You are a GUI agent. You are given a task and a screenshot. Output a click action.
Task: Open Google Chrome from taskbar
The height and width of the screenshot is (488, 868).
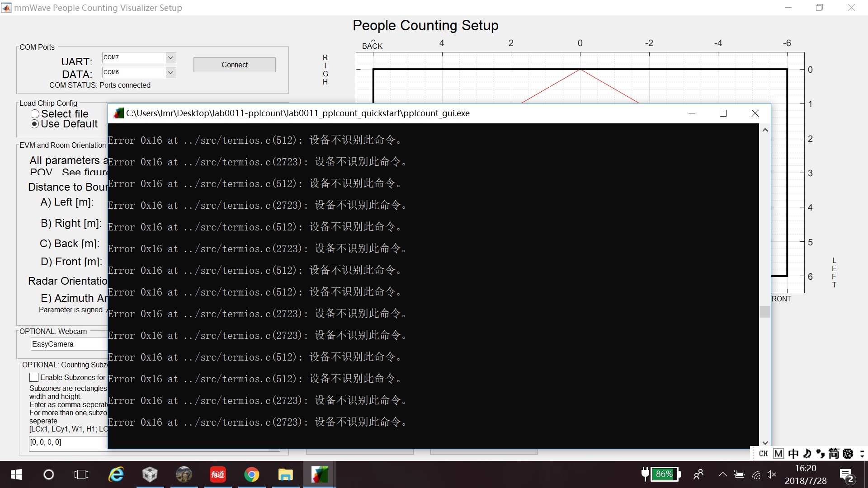pos(251,474)
